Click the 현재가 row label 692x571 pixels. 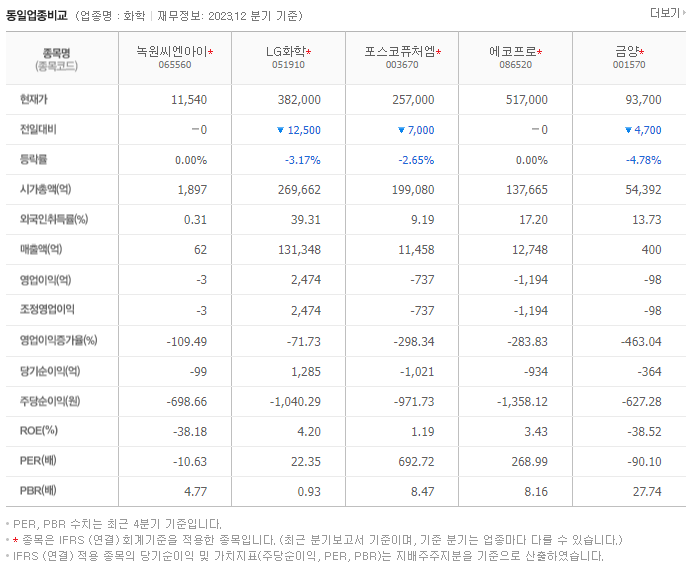(x=34, y=99)
